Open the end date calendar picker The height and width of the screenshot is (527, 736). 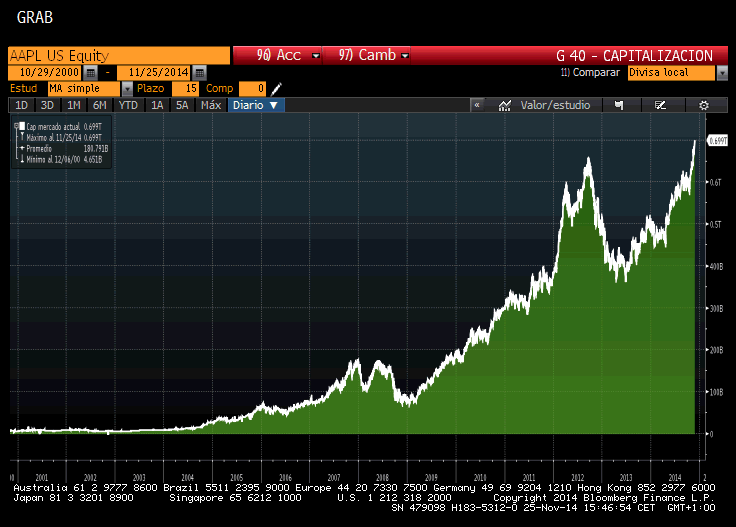(x=199, y=73)
